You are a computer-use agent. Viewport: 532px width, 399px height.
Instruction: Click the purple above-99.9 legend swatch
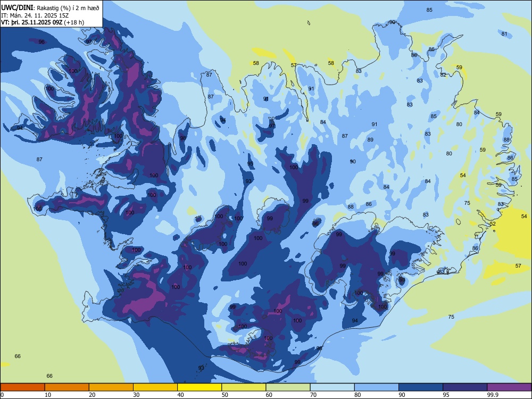click(x=509, y=387)
